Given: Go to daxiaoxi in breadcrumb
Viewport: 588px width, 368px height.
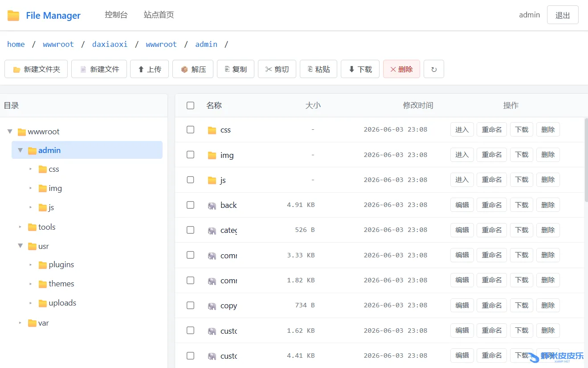Looking at the screenshot, I should pyautogui.click(x=110, y=44).
